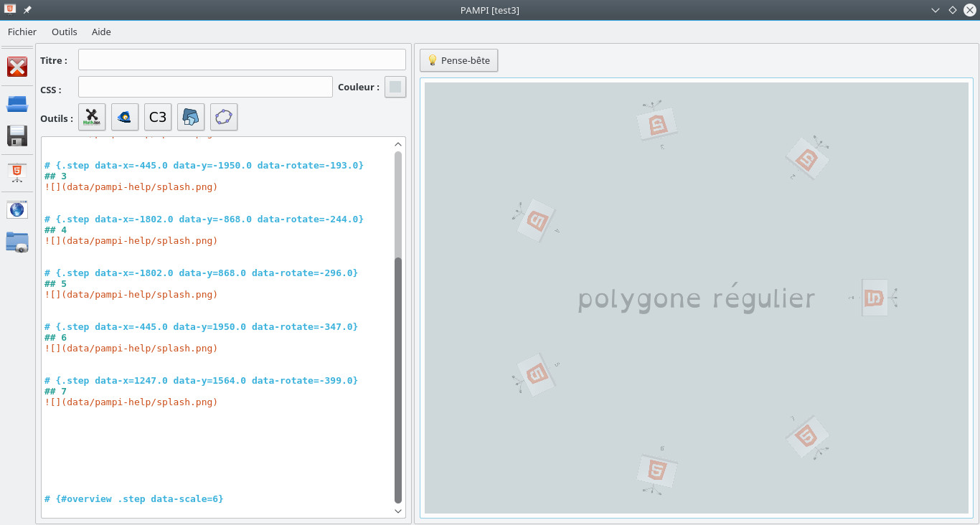980x525 pixels.
Task: Click the Pense-bête button
Action: pos(459,60)
